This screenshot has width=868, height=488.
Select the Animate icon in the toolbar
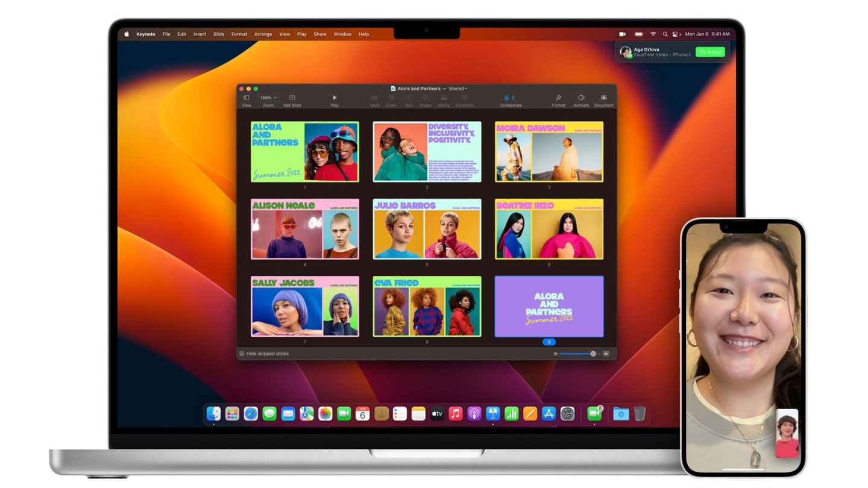pyautogui.click(x=580, y=100)
